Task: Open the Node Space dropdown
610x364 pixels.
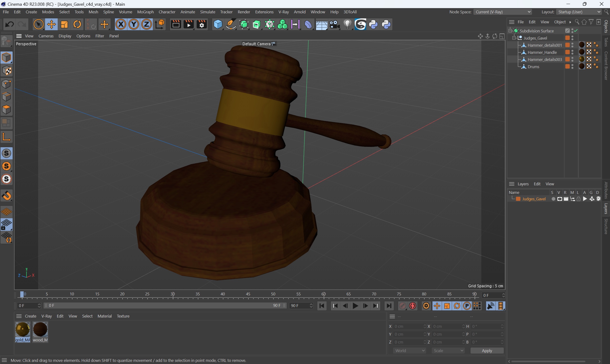Action: [x=502, y=12]
